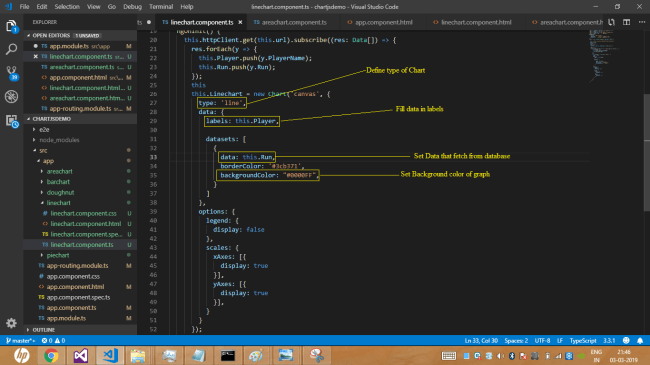Open app-routing.module.ts in the tree
Viewport: 650px width, 365px height.
point(80,265)
